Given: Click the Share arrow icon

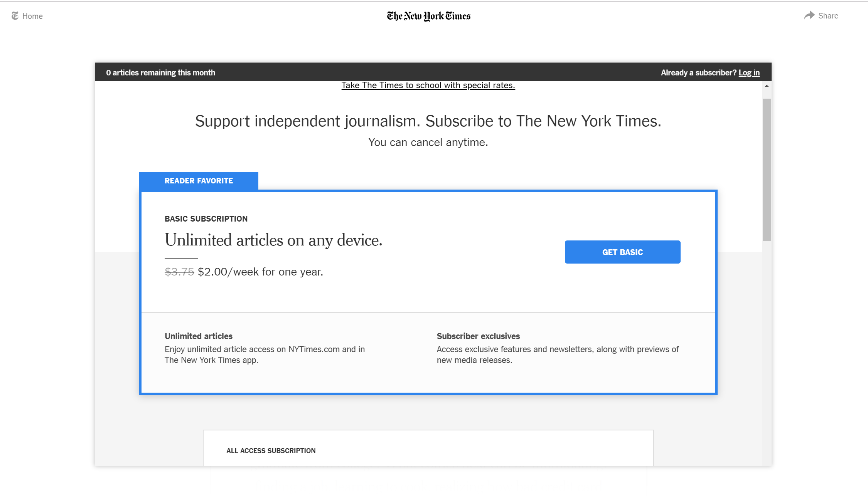Looking at the screenshot, I should 809,15.
